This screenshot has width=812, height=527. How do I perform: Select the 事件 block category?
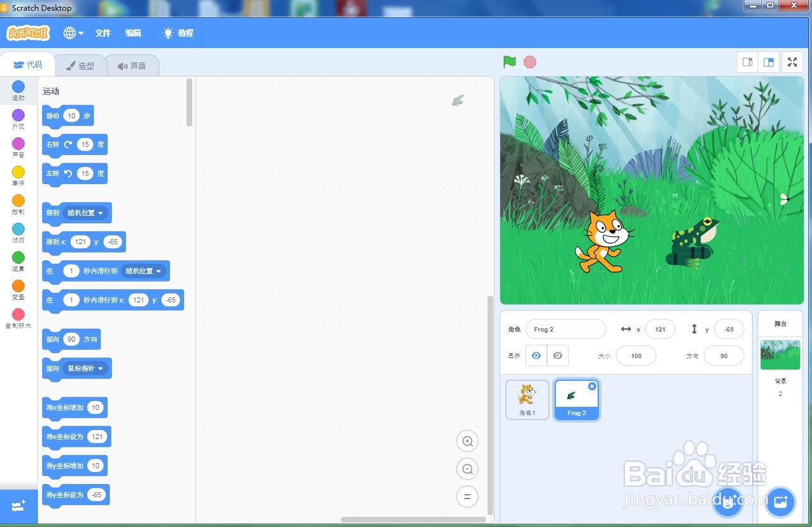click(18, 176)
